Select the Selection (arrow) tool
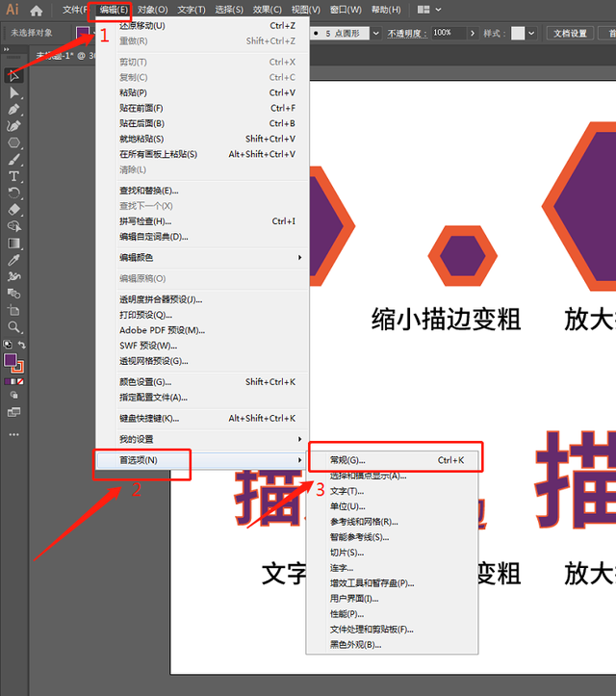This screenshot has width=616, height=696. tap(13, 76)
